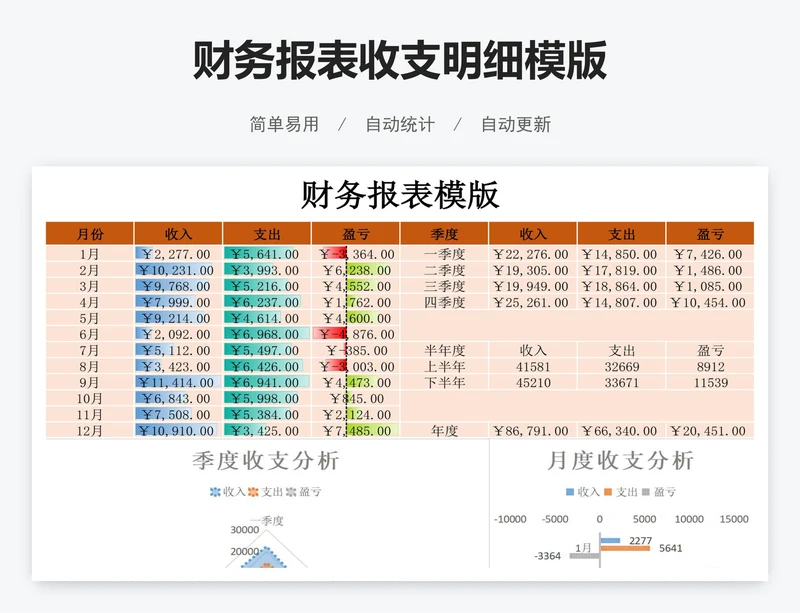Select the 自动更新 subtitle text
The width and height of the screenshot is (800, 613).
point(516,124)
